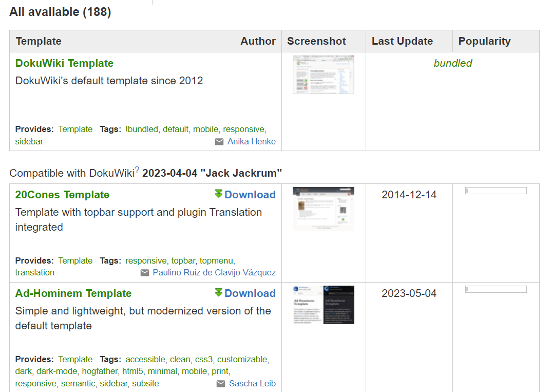
Task: Open author Paulino Ruiz de Clavijo Vázquez's link
Action: pos(214,273)
